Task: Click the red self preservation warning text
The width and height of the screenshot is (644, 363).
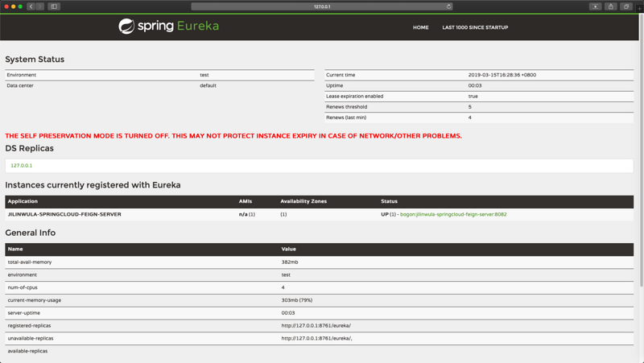Action: pyautogui.click(x=233, y=136)
